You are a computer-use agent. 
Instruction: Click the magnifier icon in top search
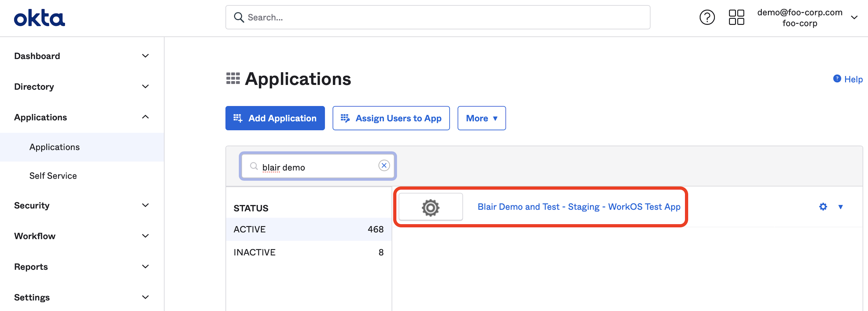(x=239, y=17)
